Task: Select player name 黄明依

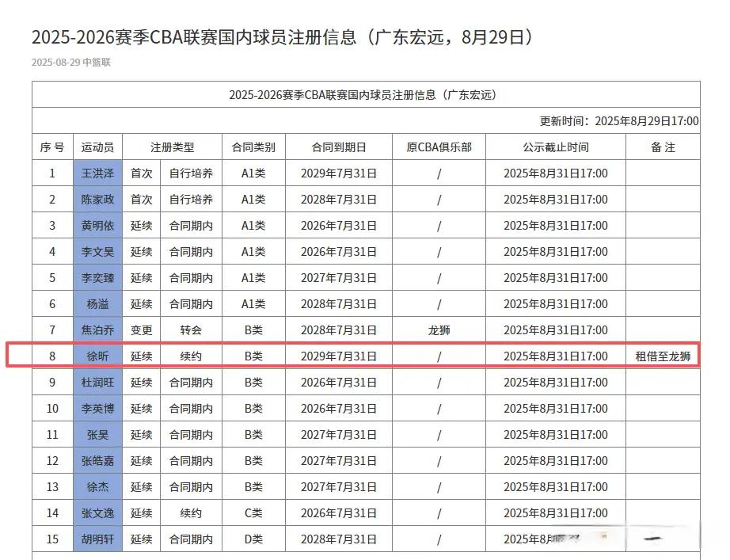Action: click(x=97, y=226)
